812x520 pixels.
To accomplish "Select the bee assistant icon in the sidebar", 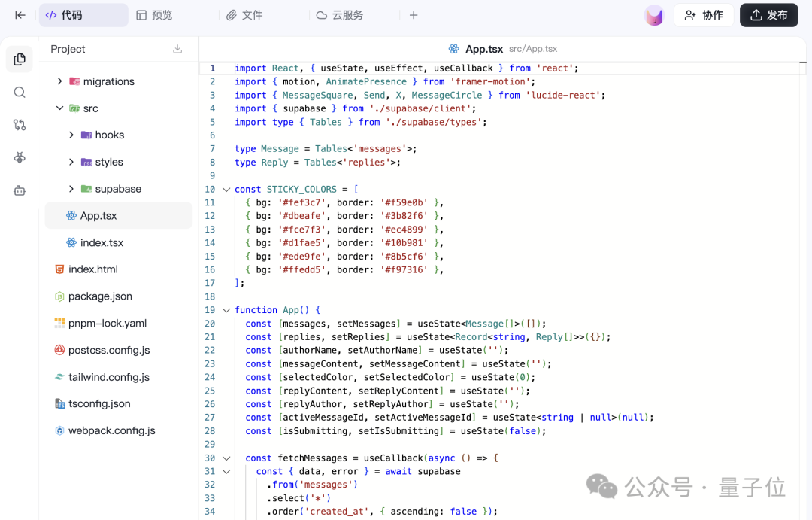I will coord(19,158).
